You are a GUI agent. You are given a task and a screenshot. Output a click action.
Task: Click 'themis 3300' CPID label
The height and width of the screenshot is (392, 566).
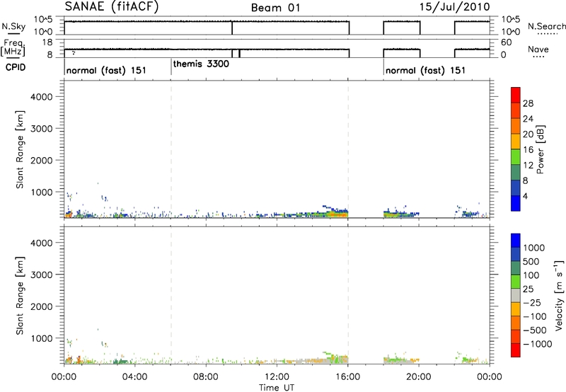pyautogui.click(x=201, y=64)
